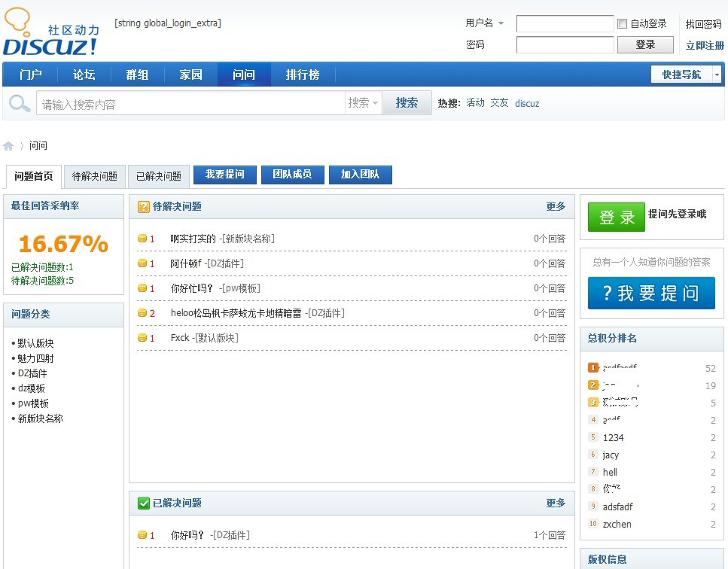Viewport: 728px width, 569px height.
Task: Open the 论坛 navigation menu
Action: 83,74
